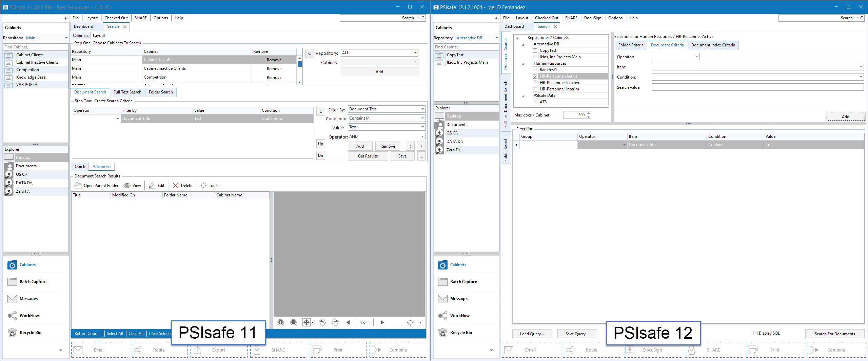Screen dimensions: 868x361
Task: Enable the Display SQL checkbox
Action: (x=755, y=333)
